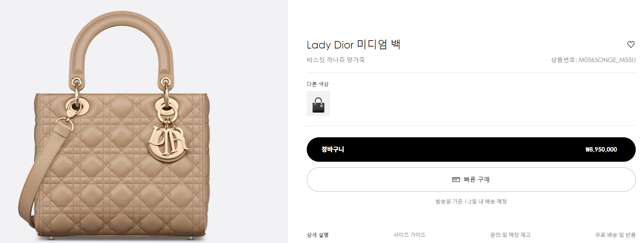Select the black colorway under 다른 색상
This screenshot has width=644, height=243.
click(318, 104)
